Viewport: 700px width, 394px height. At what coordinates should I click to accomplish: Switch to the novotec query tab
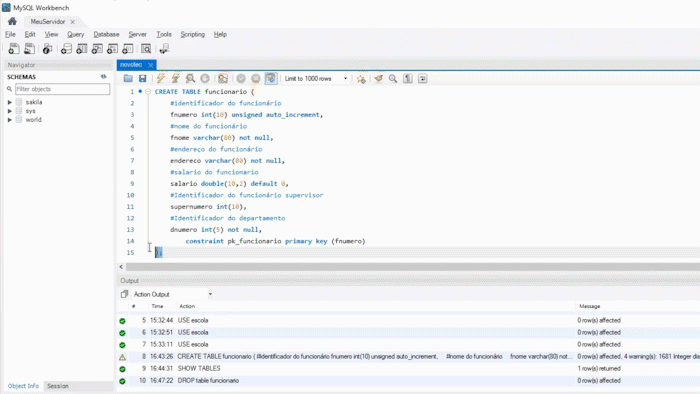pyautogui.click(x=131, y=65)
